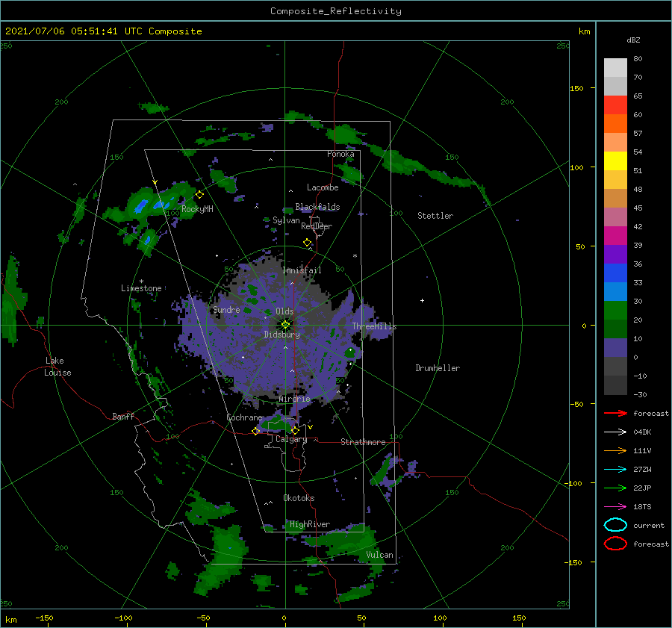Select the white 04DK arrow in legend
The image size is (672, 628).
click(x=615, y=432)
